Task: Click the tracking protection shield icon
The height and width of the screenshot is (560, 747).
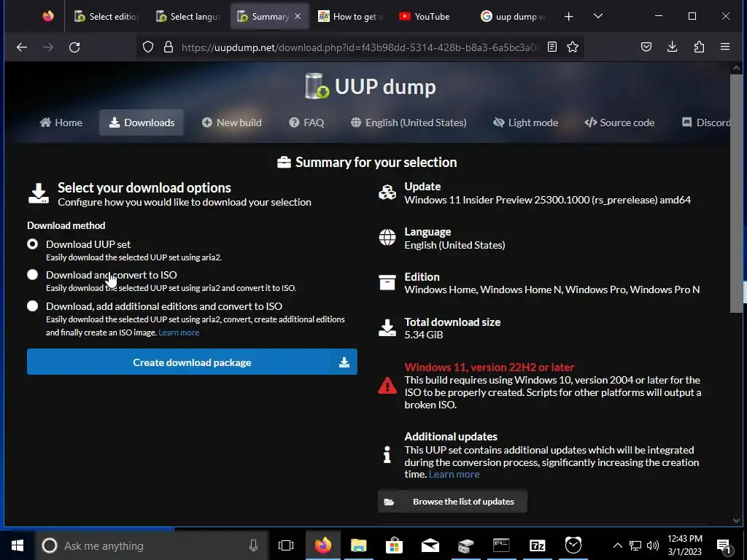Action: [148, 47]
